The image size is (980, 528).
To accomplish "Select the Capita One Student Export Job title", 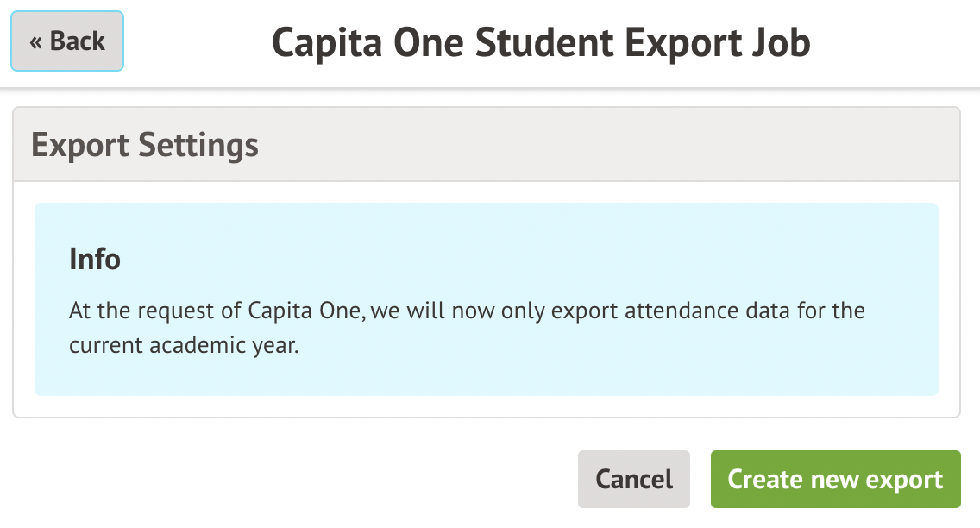I will pos(541,42).
